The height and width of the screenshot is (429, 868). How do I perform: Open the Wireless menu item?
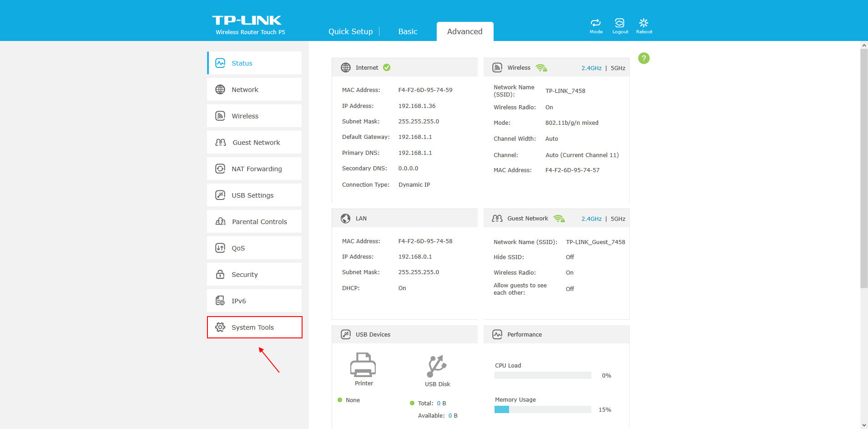coord(254,116)
